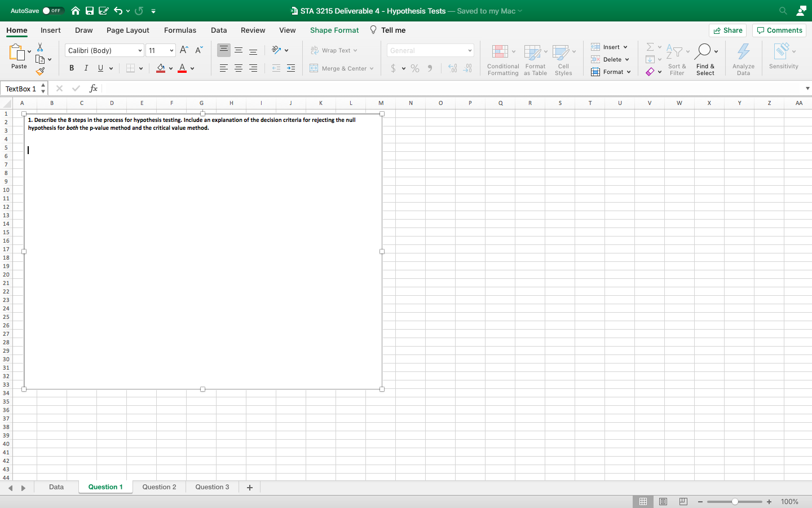Toggle the AutoSave switch
The image size is (812, 508).
coord(53,11)
